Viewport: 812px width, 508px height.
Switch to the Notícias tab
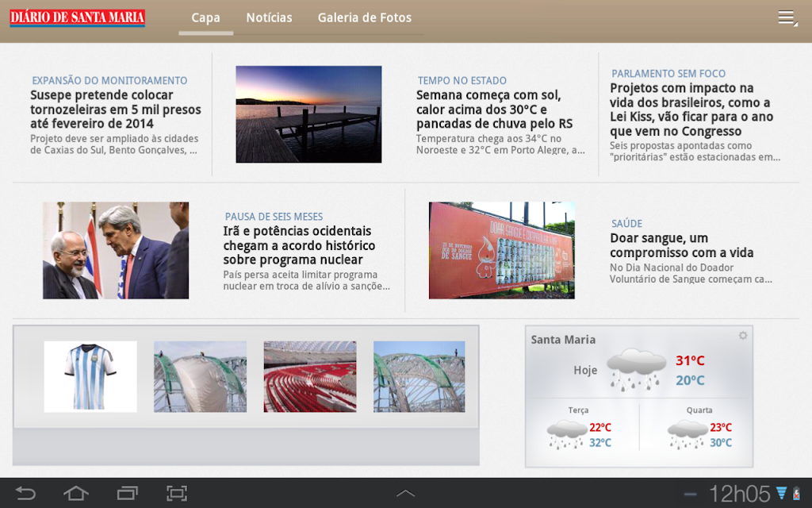(269, 17)
